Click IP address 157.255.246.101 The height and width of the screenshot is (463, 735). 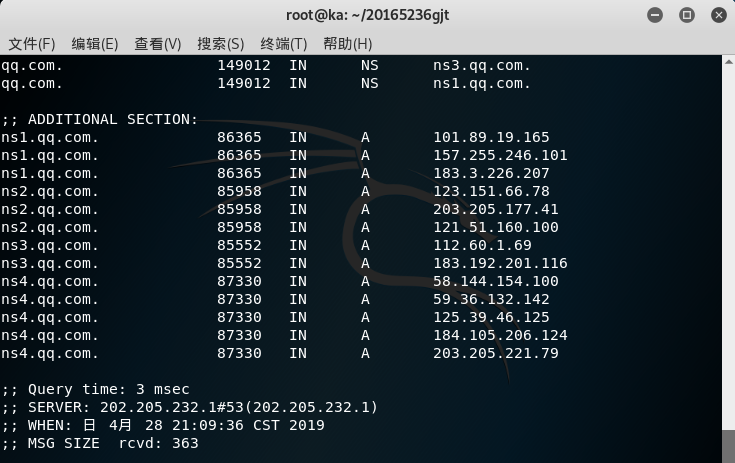(500, 156)
